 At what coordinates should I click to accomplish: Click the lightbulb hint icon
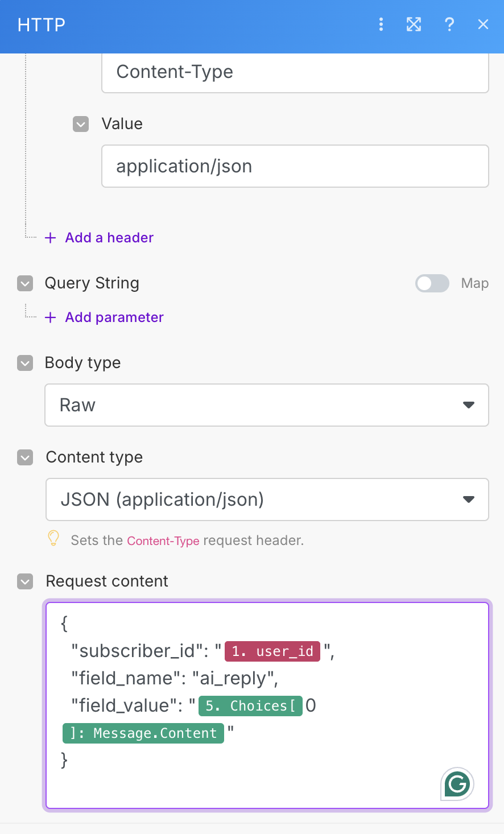coord(53,538)
